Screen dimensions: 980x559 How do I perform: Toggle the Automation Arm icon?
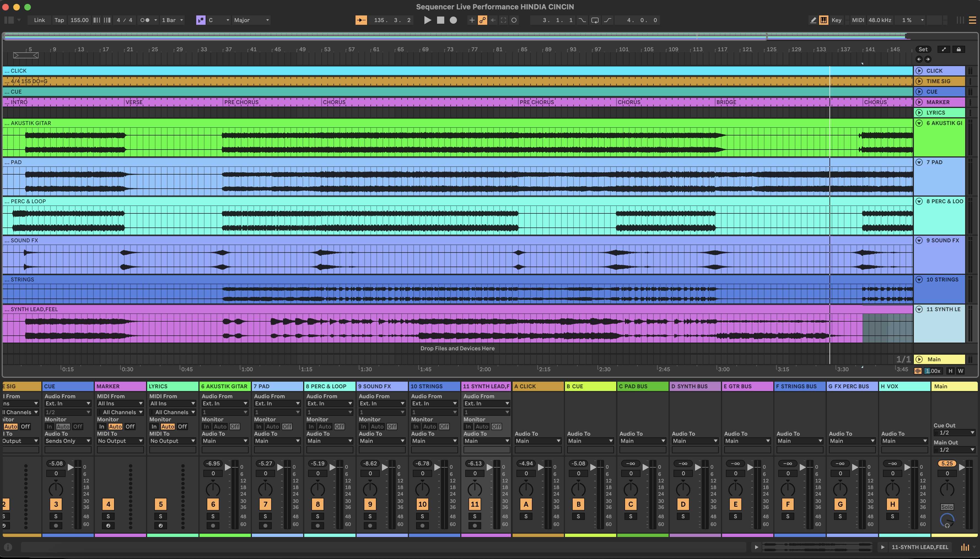pos(483,20)
